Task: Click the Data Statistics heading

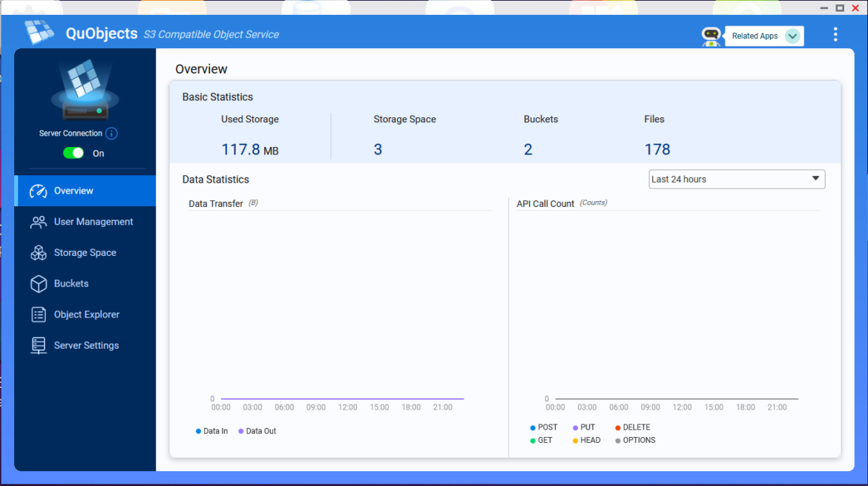Action: tap(216, 180)
